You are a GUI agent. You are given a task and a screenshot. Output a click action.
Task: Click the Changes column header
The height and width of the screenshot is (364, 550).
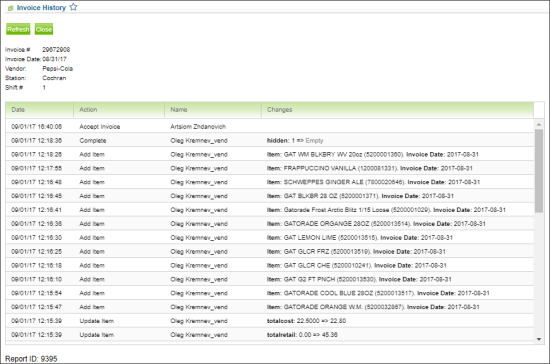[397, 110]
